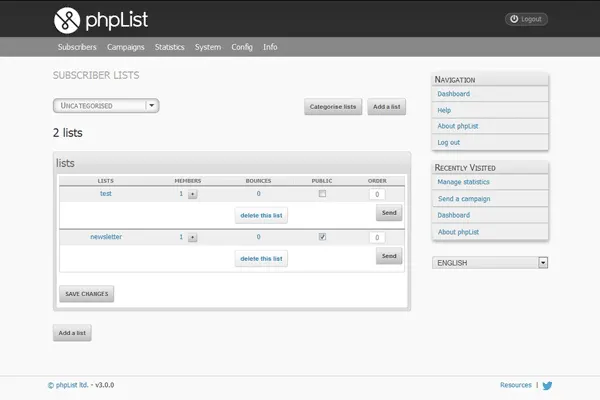The height and width of the screenshot is (400, 600).
Task: Open the Statistics menu
Action: pyautogui.click(x=170, y=47)
